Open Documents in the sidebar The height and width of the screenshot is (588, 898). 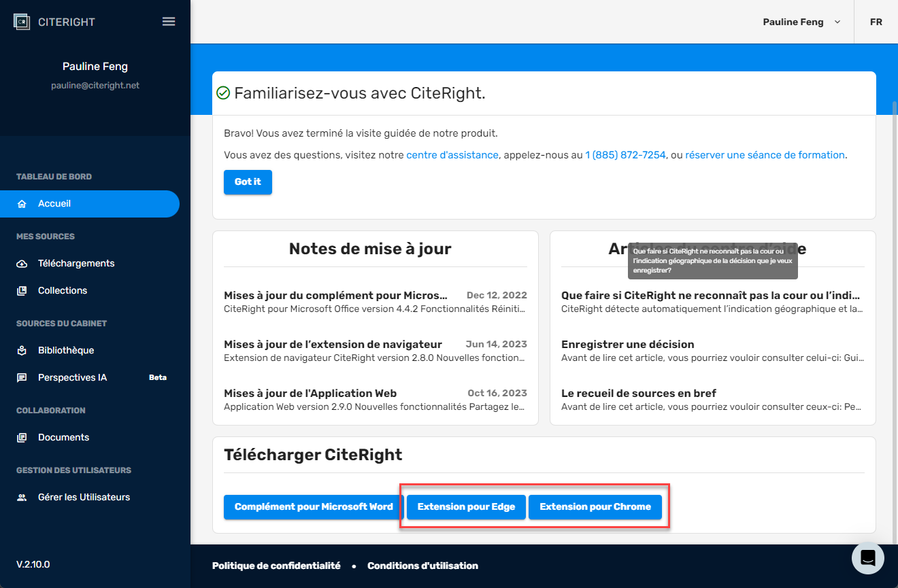[90, 438]
